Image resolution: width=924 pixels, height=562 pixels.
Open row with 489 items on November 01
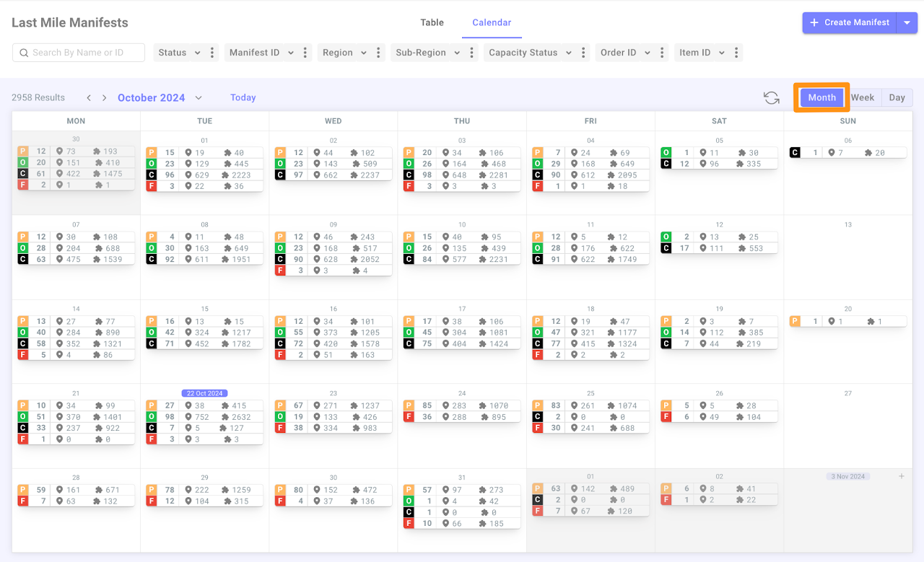590,488
